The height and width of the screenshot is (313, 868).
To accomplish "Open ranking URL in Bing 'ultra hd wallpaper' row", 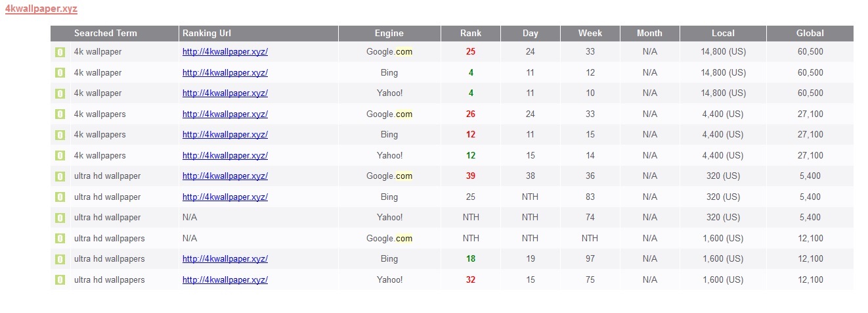I will [225, 197].
